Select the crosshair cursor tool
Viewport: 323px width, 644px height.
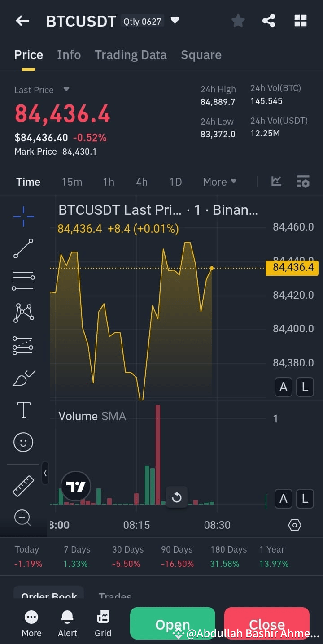(x=23, y=216)
